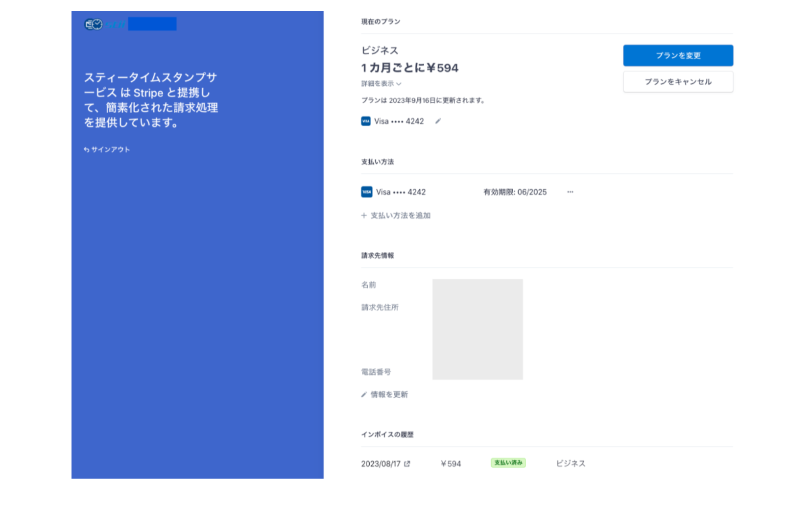
Task: Click ビジネス label in the invoice row
Action: tap(571, 463)
